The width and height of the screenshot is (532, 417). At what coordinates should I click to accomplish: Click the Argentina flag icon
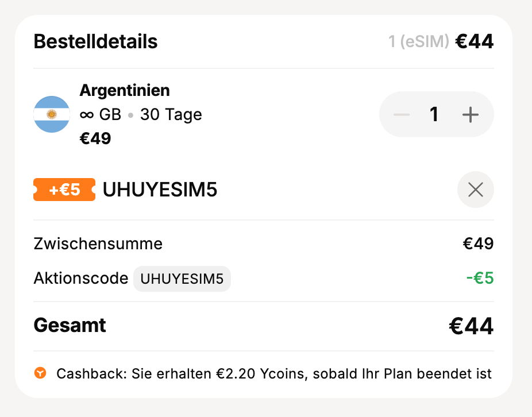click(52, 114)
